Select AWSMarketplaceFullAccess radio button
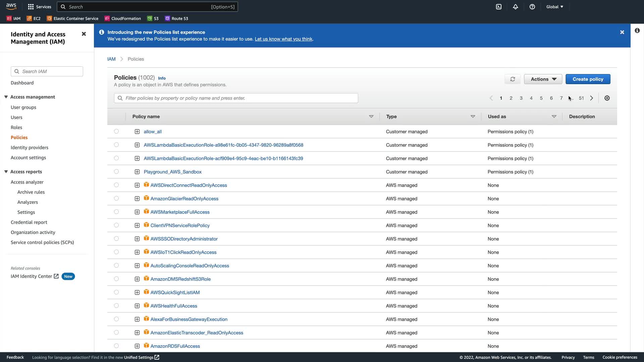The height and width of the screenshot is (362, 644). coord(116,212)
